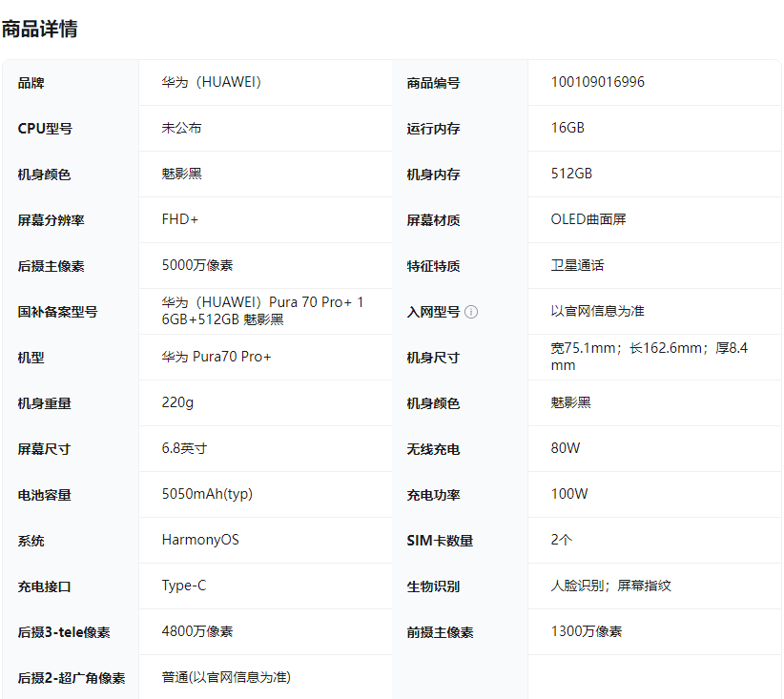Select the 以官网信息为准 network model value
This screenshot has width=784, height=699.
597,311
